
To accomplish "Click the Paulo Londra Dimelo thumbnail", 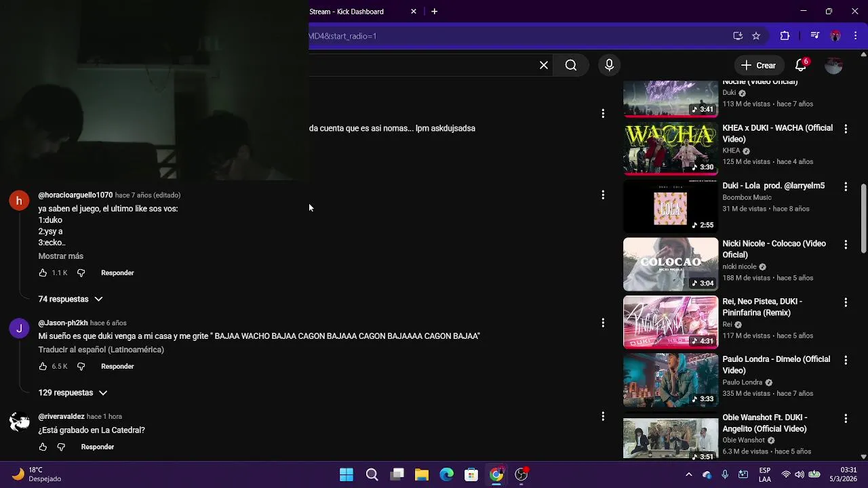I will pos(671,380).
